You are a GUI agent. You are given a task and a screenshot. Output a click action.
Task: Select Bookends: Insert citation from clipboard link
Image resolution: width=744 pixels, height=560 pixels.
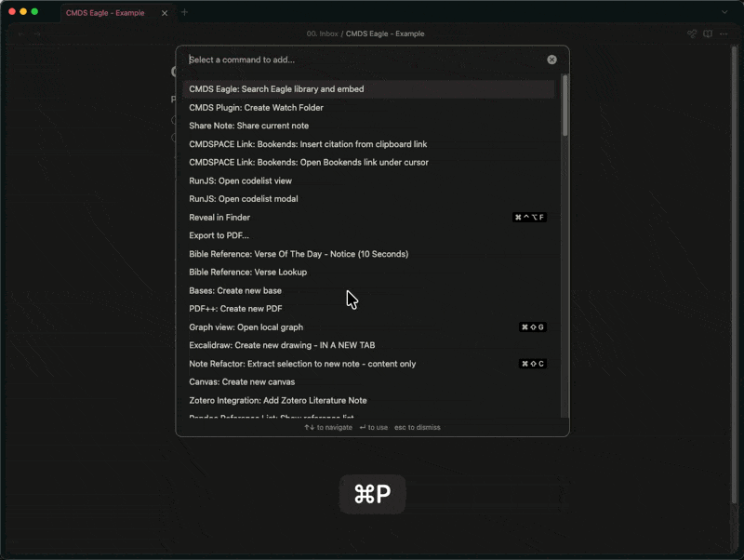(x=368, y=144)
